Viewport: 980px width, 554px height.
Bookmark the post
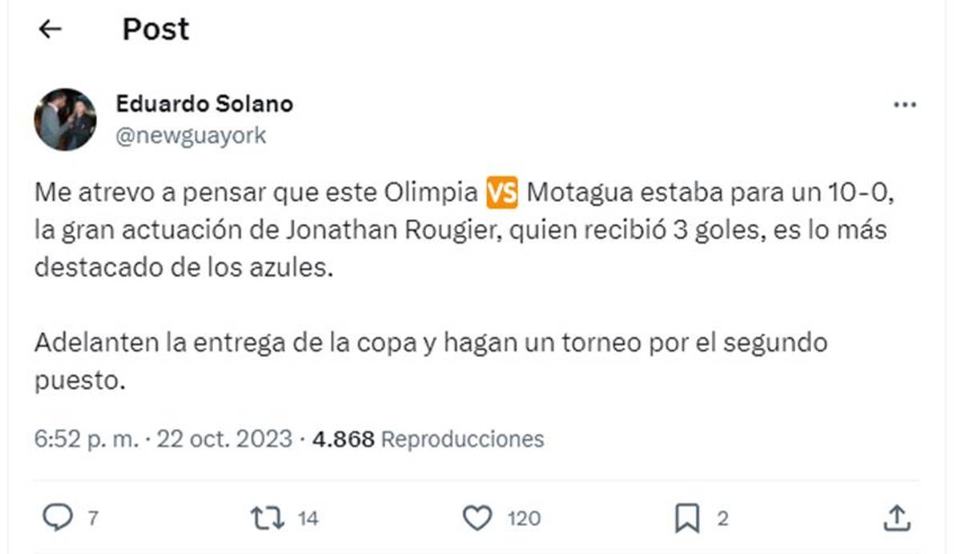click(686, 518)
